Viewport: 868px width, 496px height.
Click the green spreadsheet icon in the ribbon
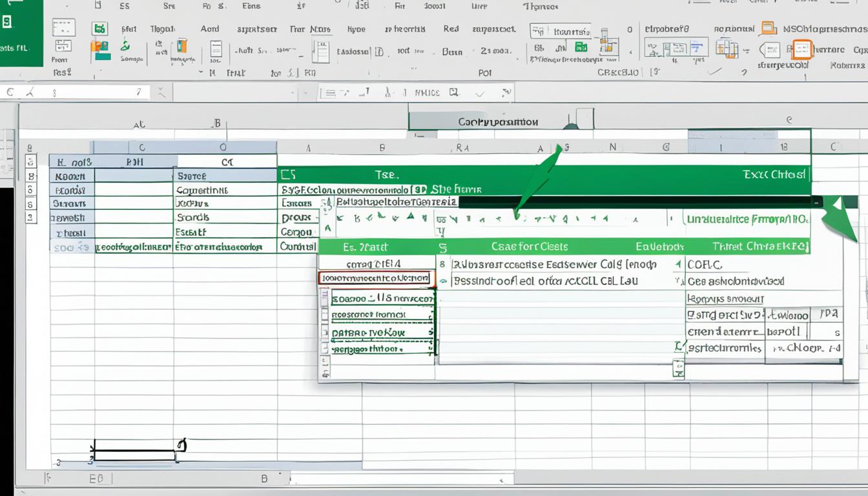(x=99, y=28)
